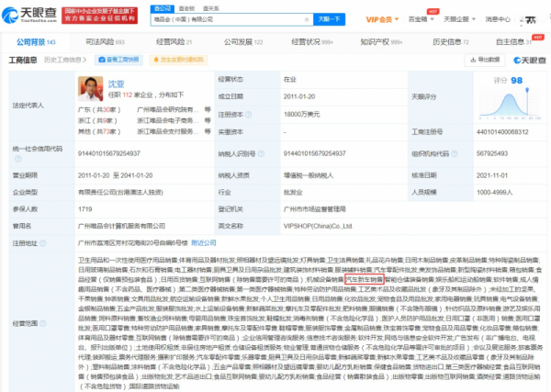Open 历史工商信息 chevron link
This screenshot has width=551, height=392.
(65, 60)
